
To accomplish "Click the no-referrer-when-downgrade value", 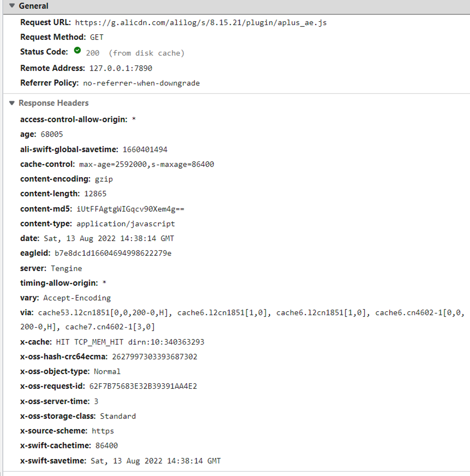I will click(141, 83).
